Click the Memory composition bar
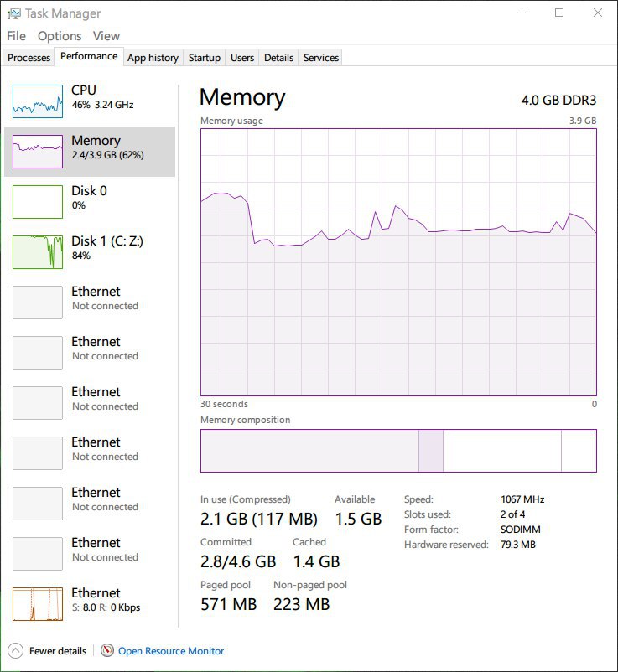This screenshot has height=672, width=618. point(398,451)
